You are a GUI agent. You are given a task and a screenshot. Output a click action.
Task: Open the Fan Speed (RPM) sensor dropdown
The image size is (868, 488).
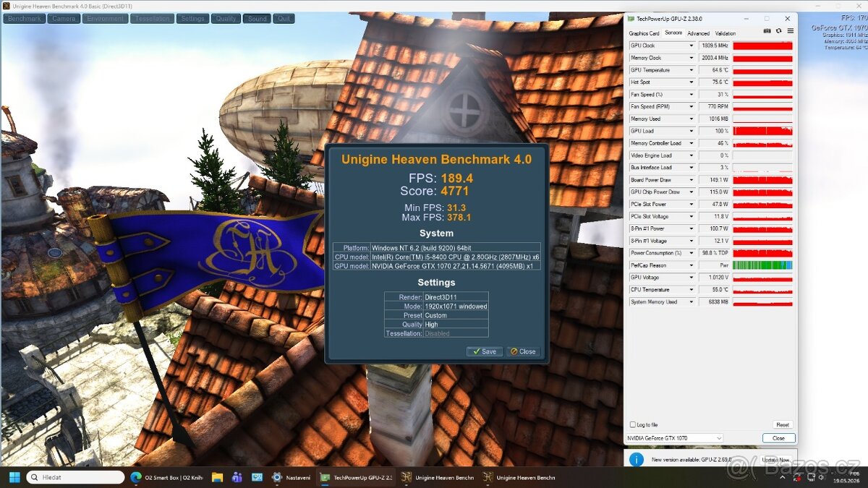[x=691, y=106]
